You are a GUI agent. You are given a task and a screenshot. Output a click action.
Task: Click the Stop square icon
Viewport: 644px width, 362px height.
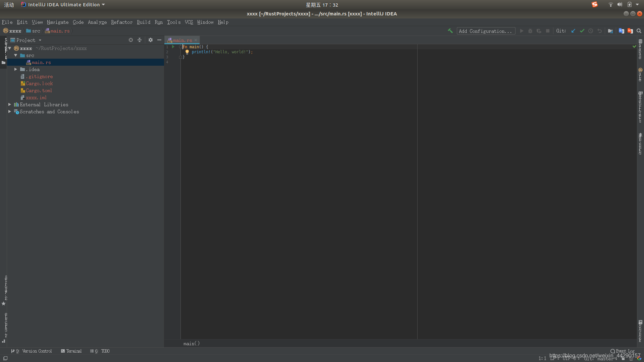click(x=548, y=31)
